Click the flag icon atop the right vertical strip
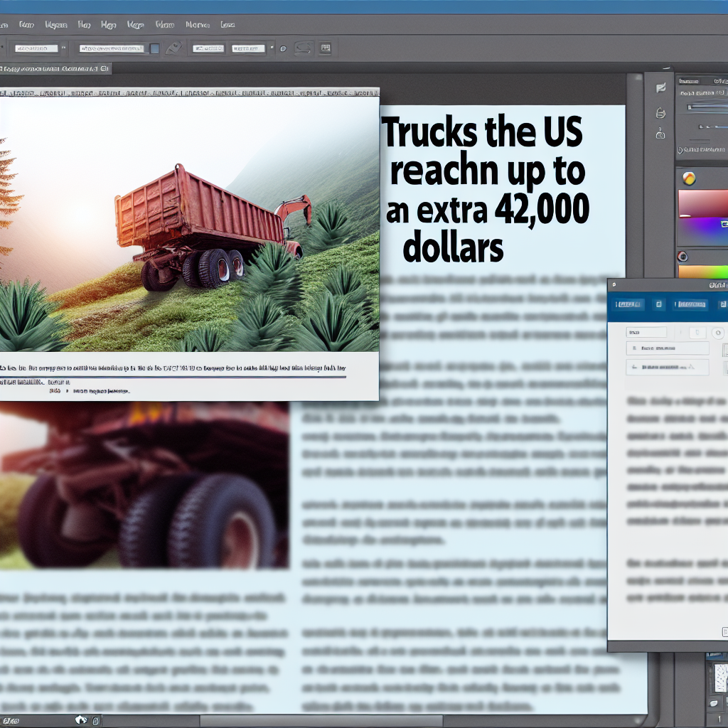Image resolution: width=728 pixels, height=728 pixels. click(660, 87)
